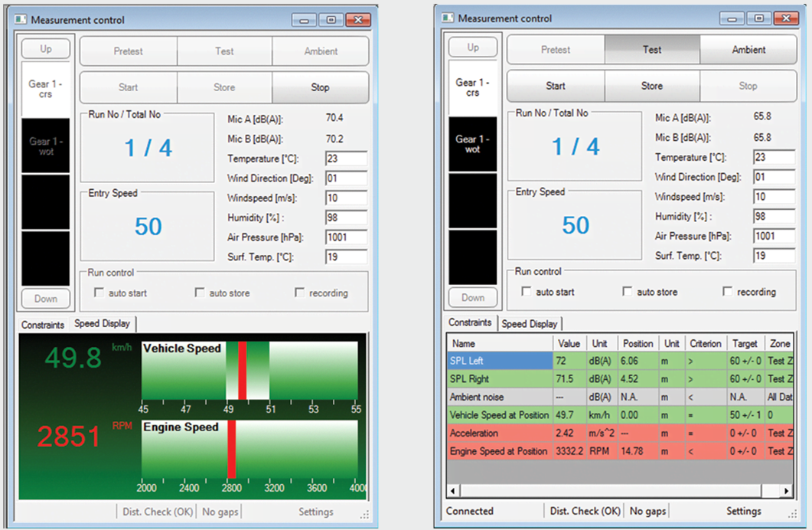Store the run in right window

tap(652, 86)
